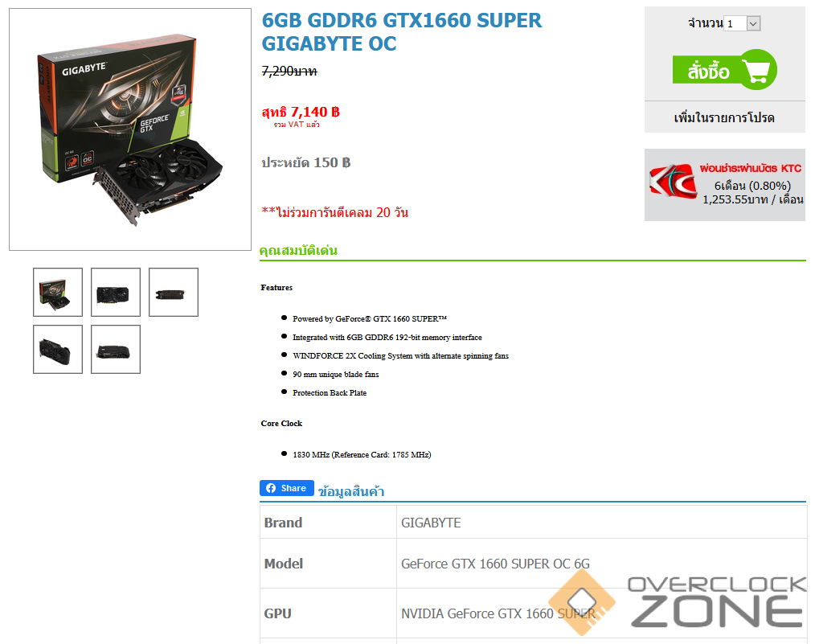Open the quantity dropdown arrow
The width and height of the screenshot is (815, 644).
753,23
